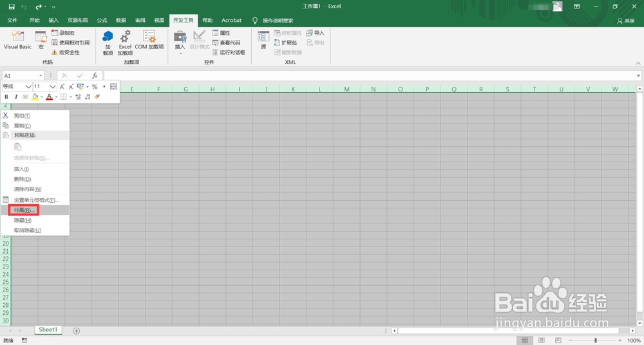Apply yellow fill color on mini toolbar
The image size is (644, 345).
point(35,97)
